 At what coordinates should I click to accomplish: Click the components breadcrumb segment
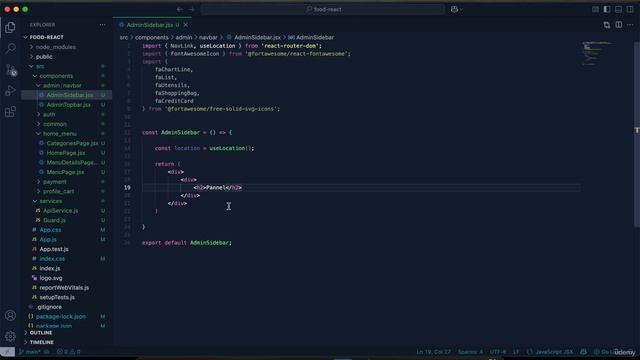[151, 37]
